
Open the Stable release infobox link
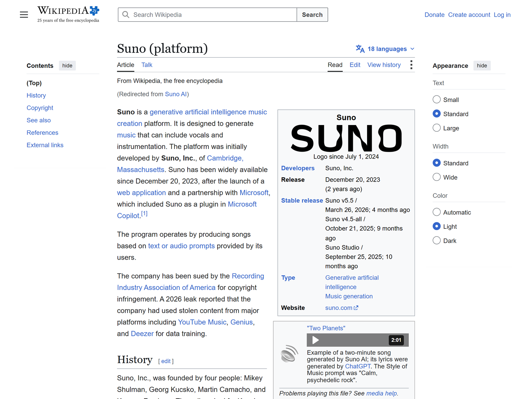[302, 200]
